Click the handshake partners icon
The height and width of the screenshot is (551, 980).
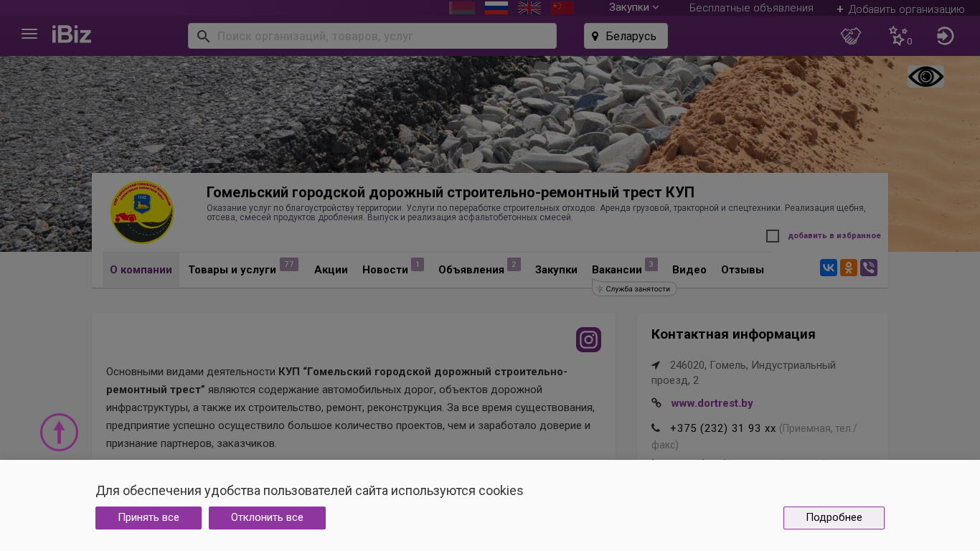pyautogui.click(x=850, y=36)
